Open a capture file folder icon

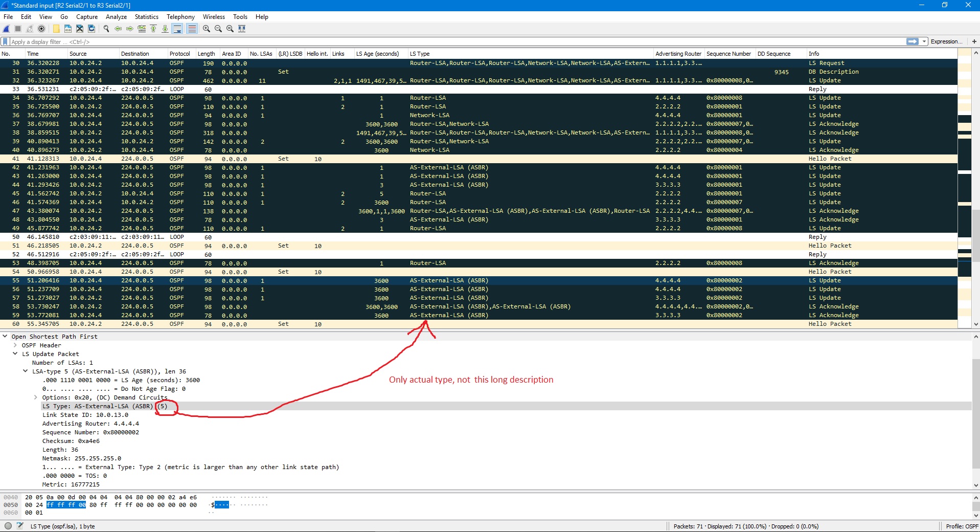click(56, 29)
